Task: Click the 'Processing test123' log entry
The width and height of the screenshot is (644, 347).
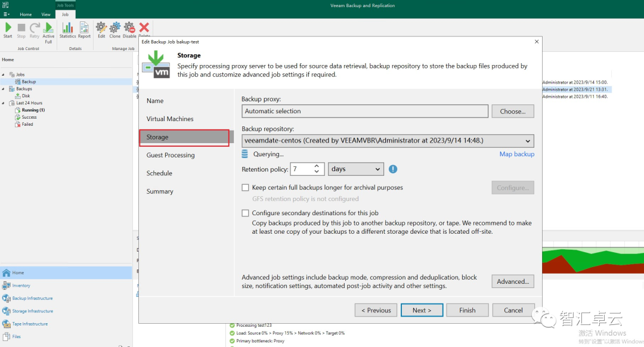Action: point(254,325)
